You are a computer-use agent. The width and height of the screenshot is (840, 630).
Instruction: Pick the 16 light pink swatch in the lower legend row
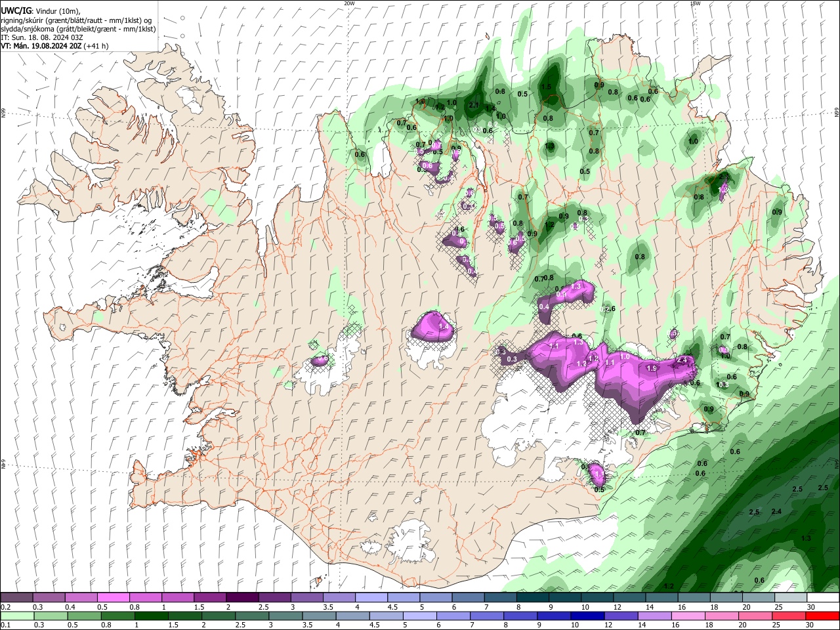(x=688, y=616)
